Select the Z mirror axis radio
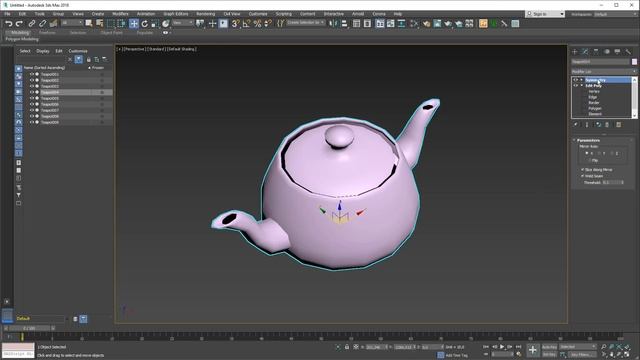 pos(611,153)
